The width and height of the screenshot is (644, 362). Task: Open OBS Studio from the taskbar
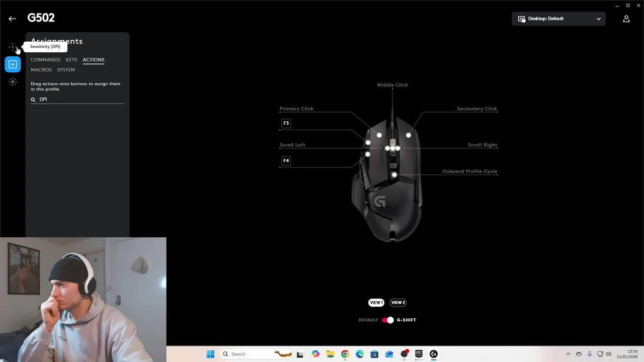click(404, 354)
